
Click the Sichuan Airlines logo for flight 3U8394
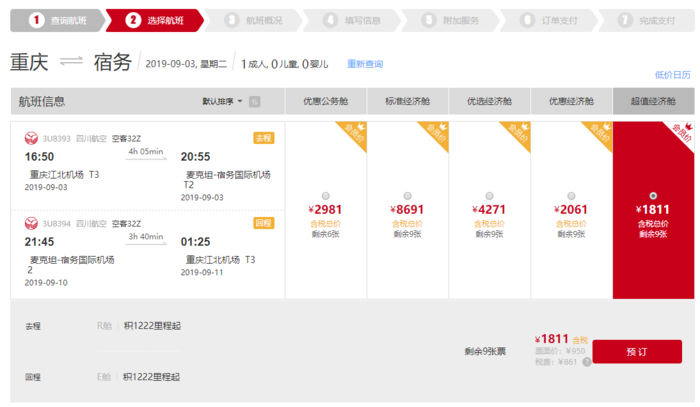30,223
